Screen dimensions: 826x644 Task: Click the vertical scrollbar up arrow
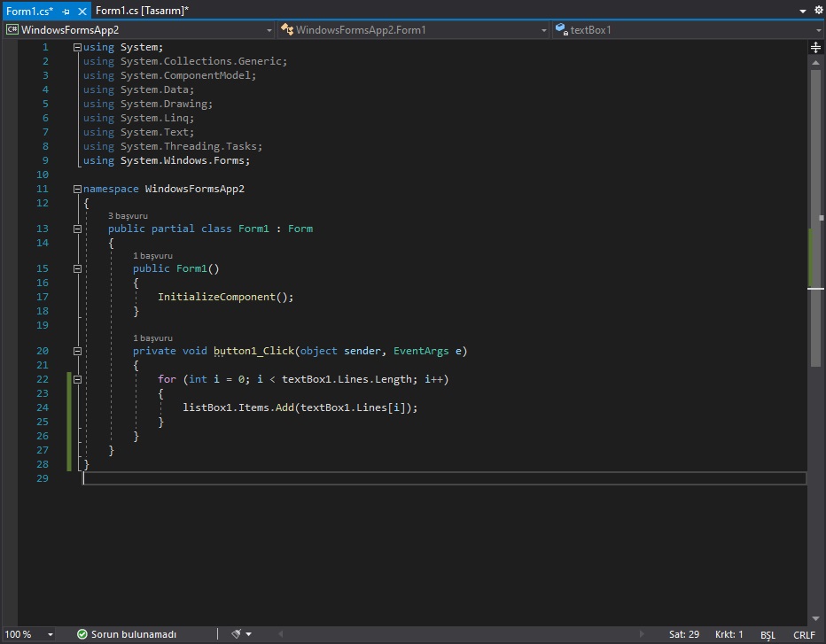coord(815,63)
